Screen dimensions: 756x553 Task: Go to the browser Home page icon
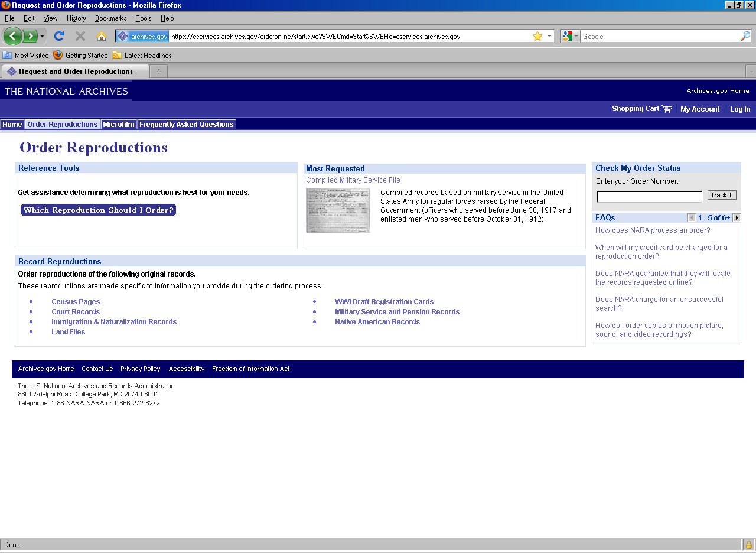tap(102, 36)
